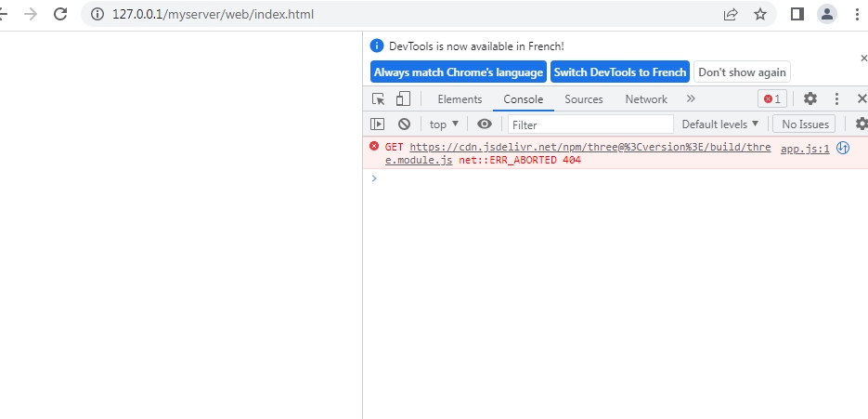Toggle the device toolbar emulation
The width and height of the screenshot is (868, 419).
click(403, 99)
